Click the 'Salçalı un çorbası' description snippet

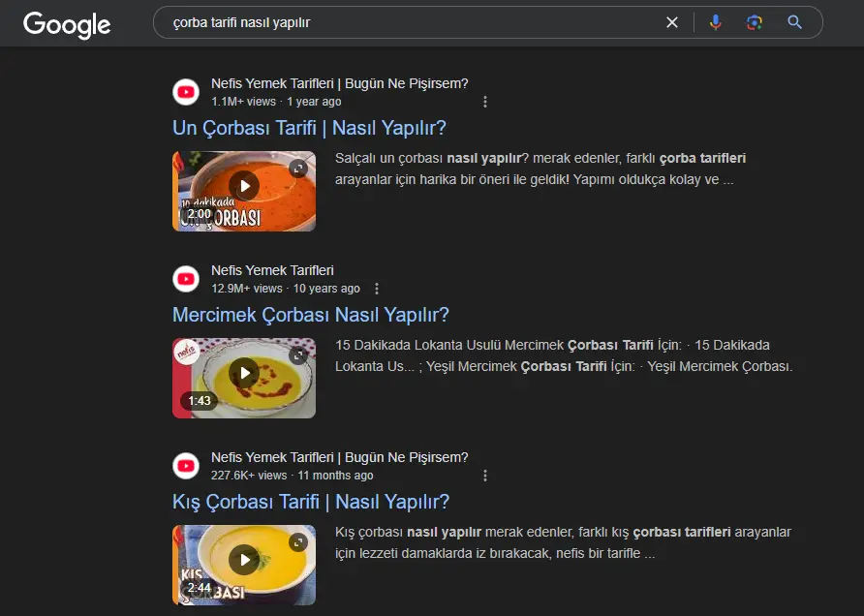540,169
